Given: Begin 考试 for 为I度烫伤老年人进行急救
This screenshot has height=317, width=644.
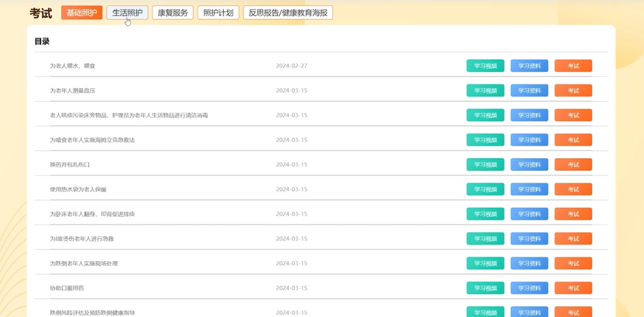Looking at the screenshot, I should [573, 239].
